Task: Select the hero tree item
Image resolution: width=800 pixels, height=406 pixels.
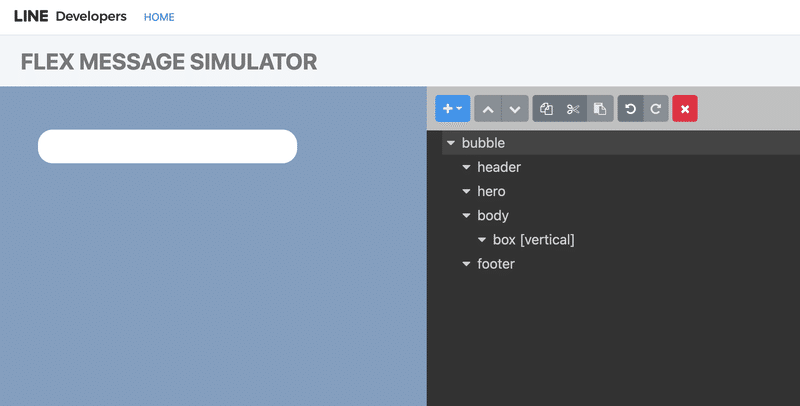Action: [x=491, y=191]
